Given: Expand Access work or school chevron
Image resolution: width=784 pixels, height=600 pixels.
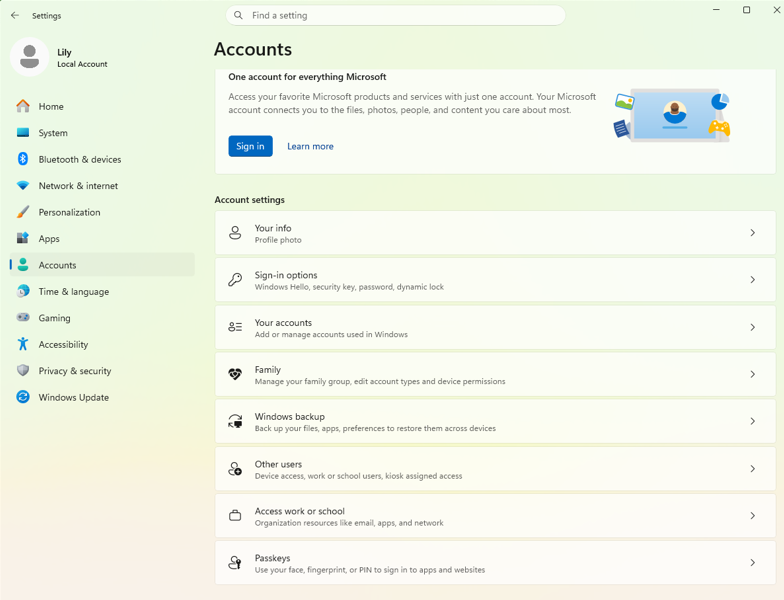Looking at the screenshot, I should tap(752, 516).
